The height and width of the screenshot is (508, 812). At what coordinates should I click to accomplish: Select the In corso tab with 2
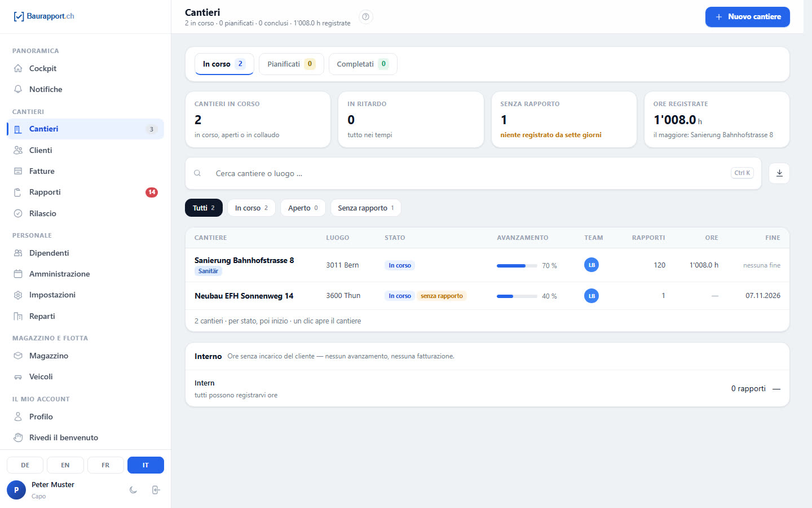(x=224, y=64)
